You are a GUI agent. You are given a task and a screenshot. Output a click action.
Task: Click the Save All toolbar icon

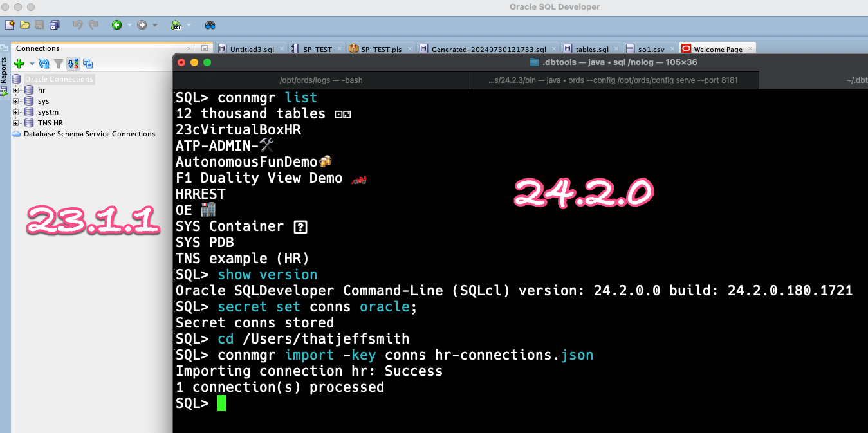pyautogui.click(x=55, y=25)
